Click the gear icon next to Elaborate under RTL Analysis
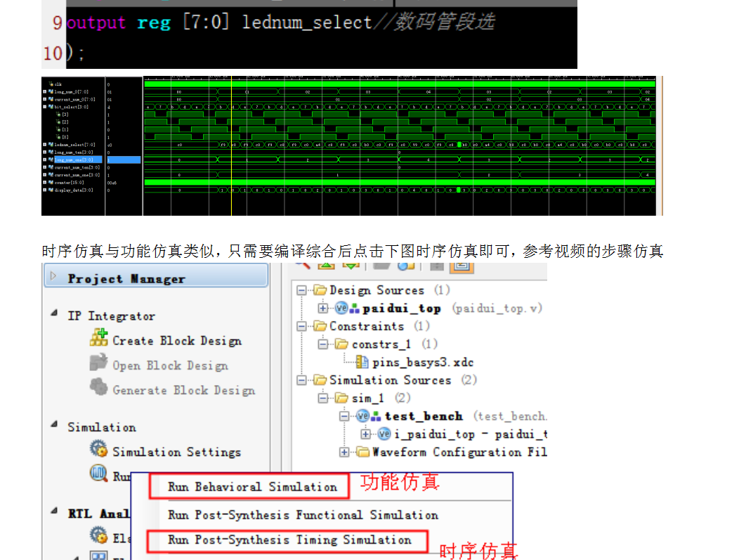This screenshot has width=746, height=560. [x=98, y=534]
